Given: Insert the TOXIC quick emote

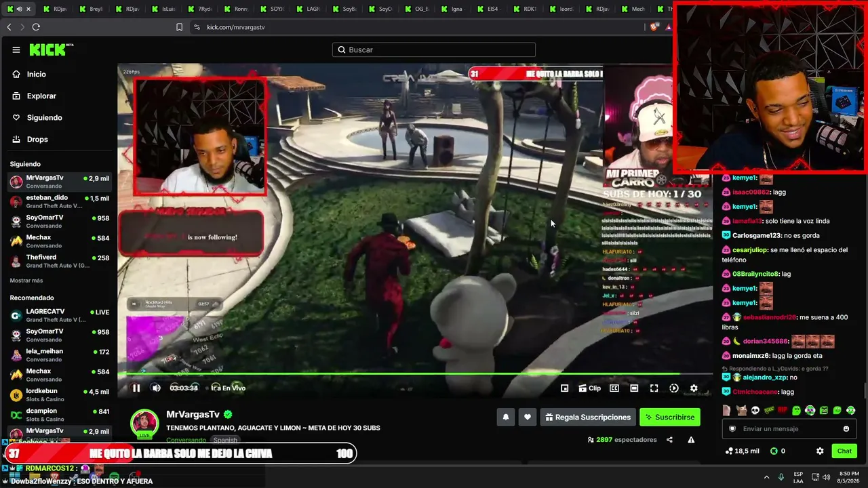Looking at the screenshot, I should [769, 411].
